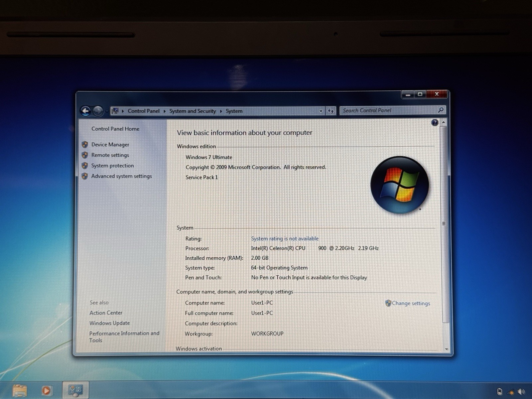Select Control Panel taskbar button
The width and height of the screenshot is (532, 399).
[75, 390]
